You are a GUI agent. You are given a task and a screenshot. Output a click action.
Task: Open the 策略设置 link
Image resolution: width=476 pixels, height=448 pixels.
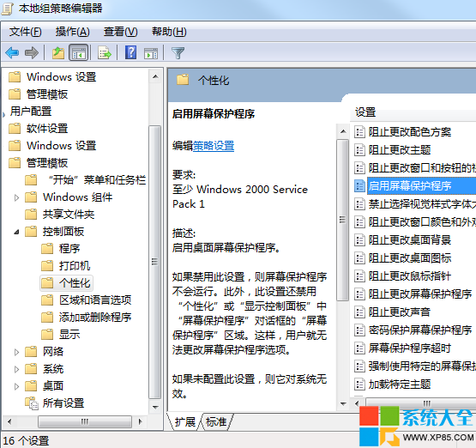point(214,146)
